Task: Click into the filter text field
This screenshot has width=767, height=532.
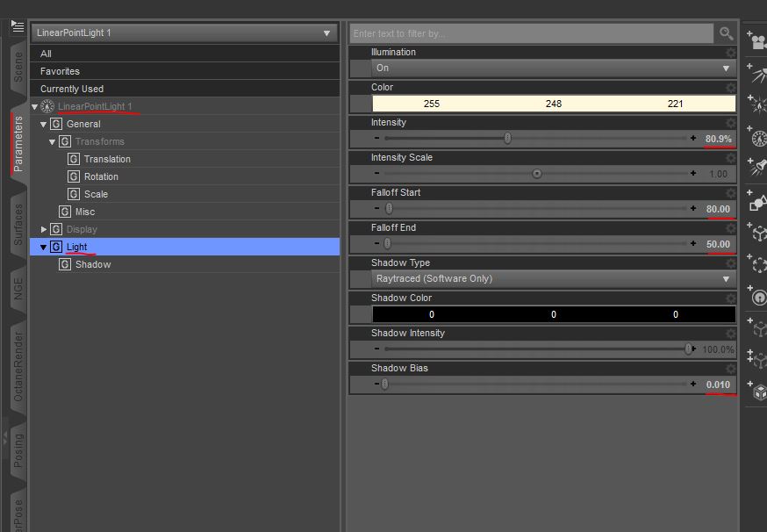Action: coord(532,33)
